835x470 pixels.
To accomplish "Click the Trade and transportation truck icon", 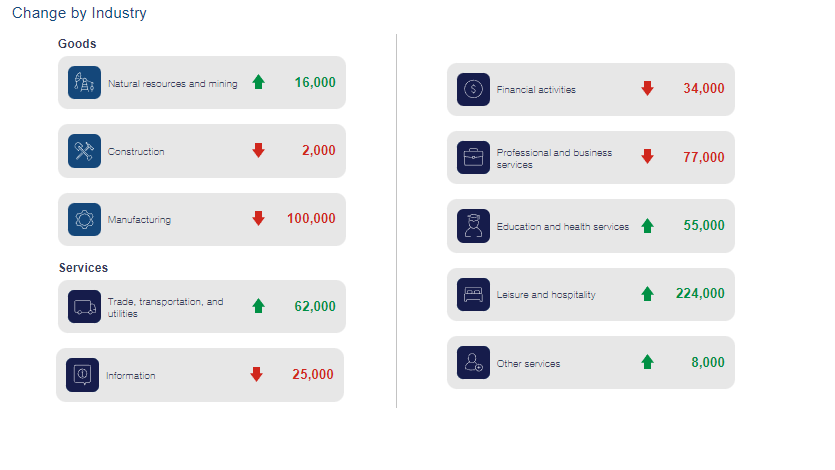I will click(x=85, y=306).
